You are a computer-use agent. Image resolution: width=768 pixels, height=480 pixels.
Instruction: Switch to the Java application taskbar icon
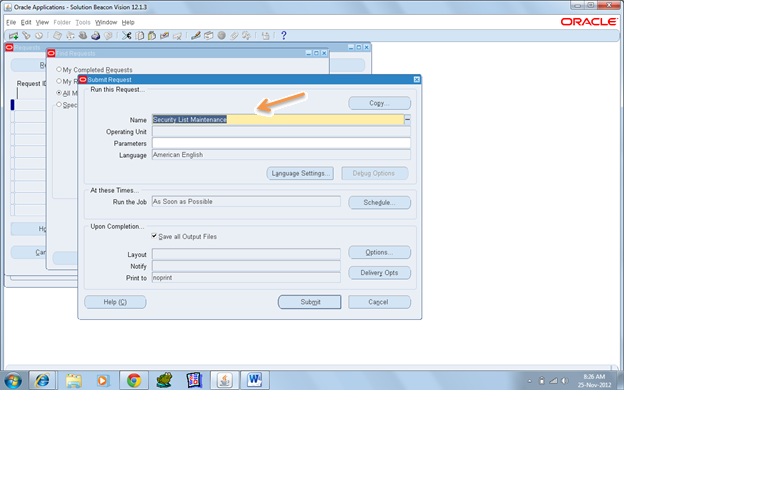tap(224, 380)
